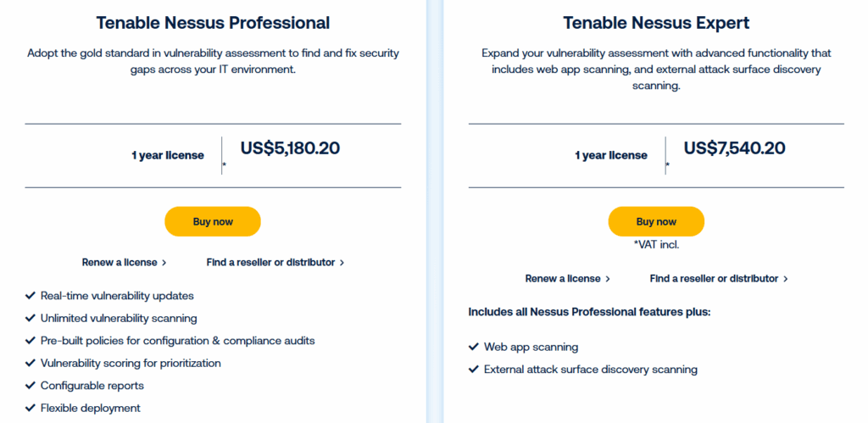868x423 pixels.
Task: Click the External attack surface discovery checkmark
Action: tap(473, 370)
